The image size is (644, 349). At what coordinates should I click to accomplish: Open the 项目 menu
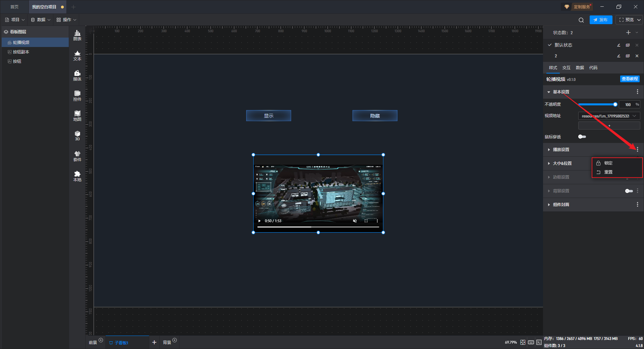[15, 20]
